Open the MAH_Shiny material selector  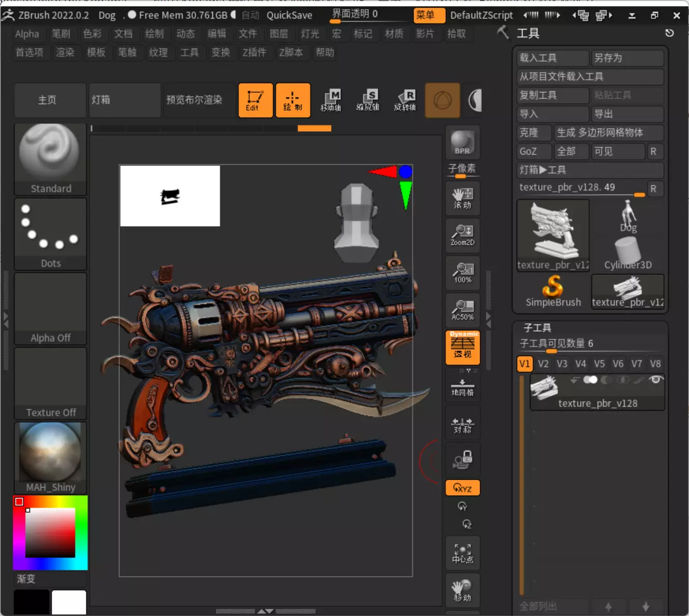50,458
